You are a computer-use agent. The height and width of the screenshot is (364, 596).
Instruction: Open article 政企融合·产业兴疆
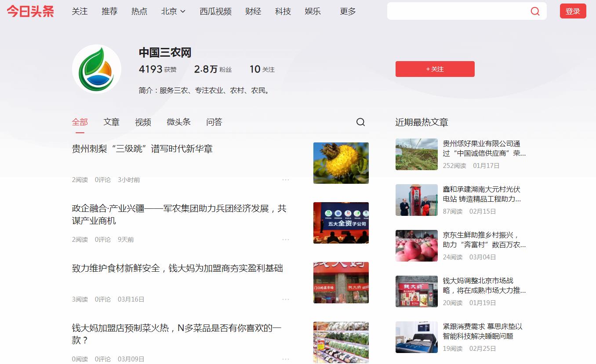(179, 215)
